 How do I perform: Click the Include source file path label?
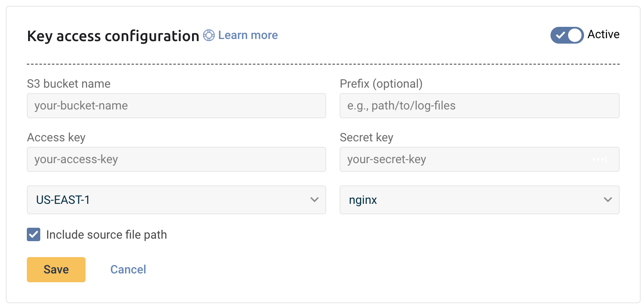click(x=106, y=235)
